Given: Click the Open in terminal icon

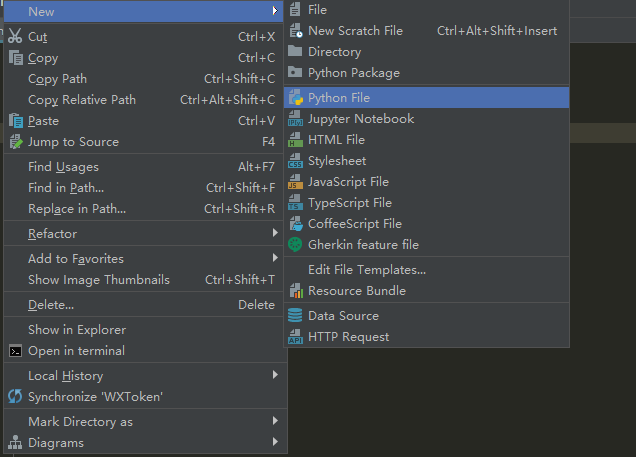Looking at the screenshot, I should pyautogui.click(x=15, y=351).
